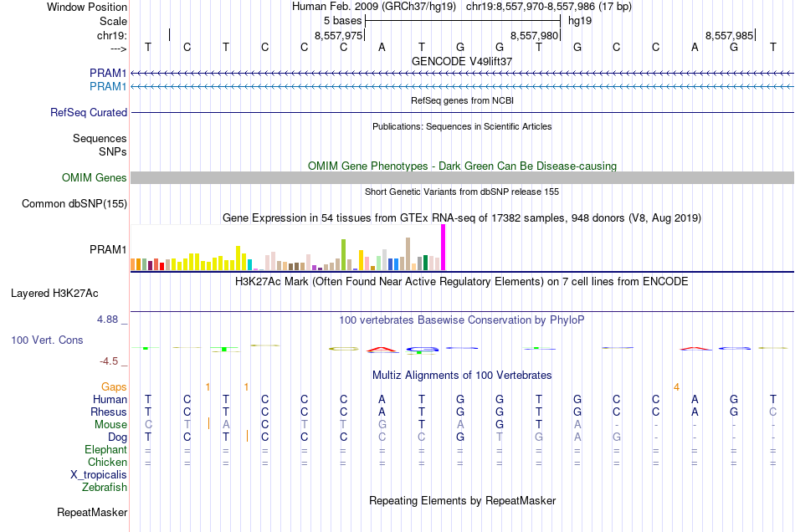Open the light blue PRAM1 GENCODE track label
This screenshot has width=795, height=532.
coord(107,87)
